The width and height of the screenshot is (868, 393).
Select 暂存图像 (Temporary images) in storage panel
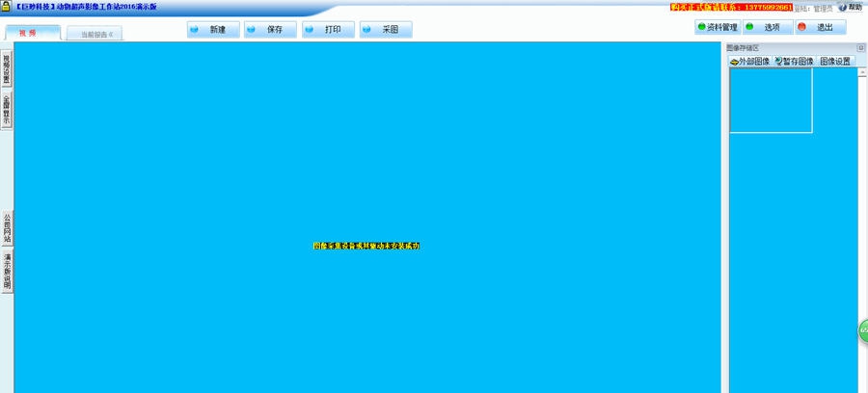click(794, 62)
